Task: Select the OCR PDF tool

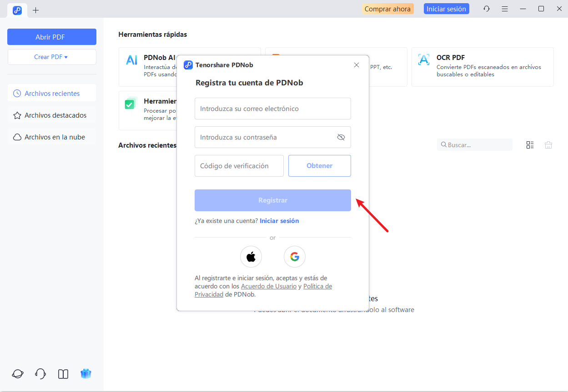Action: point(482,67)
